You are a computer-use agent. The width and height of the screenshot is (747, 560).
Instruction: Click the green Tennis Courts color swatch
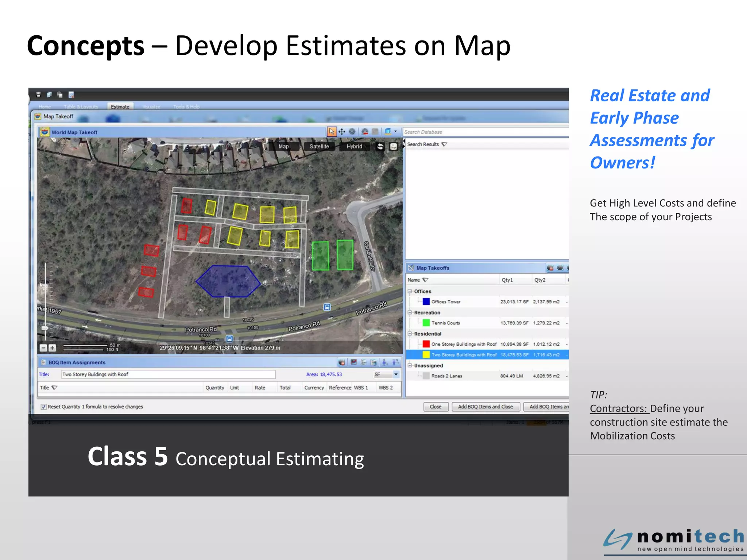tap(426, 323)
